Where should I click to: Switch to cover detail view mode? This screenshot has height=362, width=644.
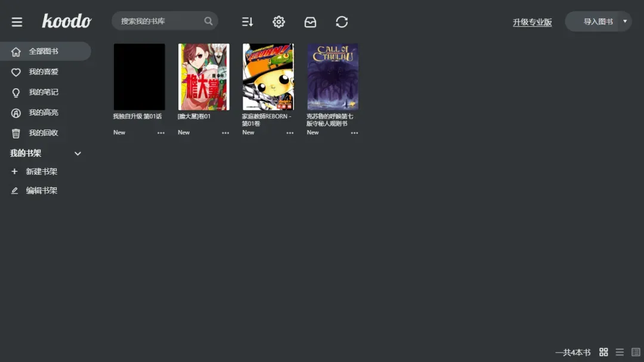coord(636,352)
